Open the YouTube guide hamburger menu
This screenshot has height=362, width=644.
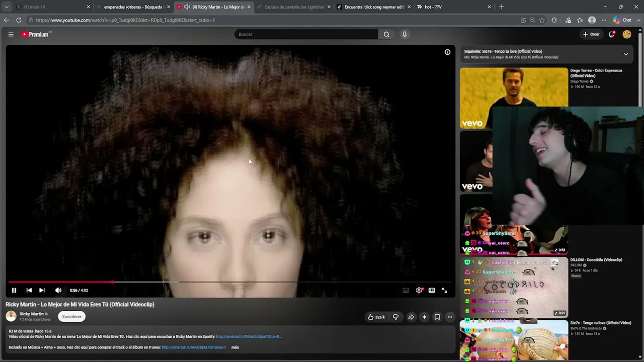11,34
